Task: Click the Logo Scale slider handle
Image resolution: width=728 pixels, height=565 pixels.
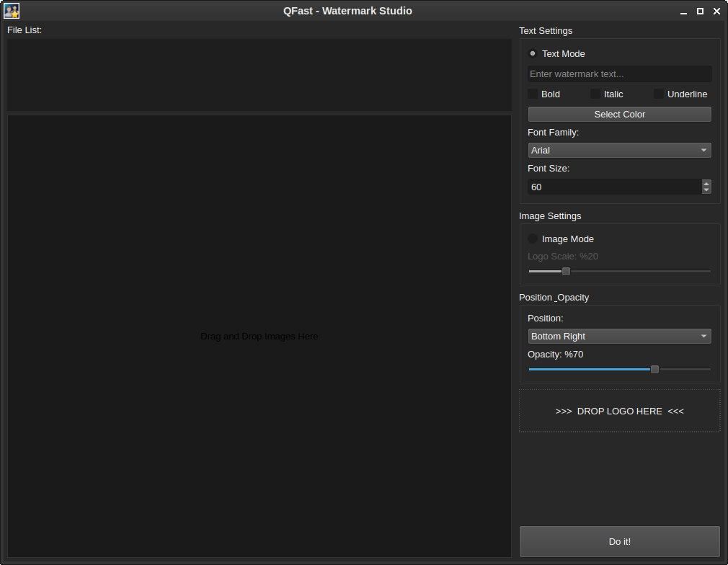Action: pyautogui.click(x=566, y=272)
